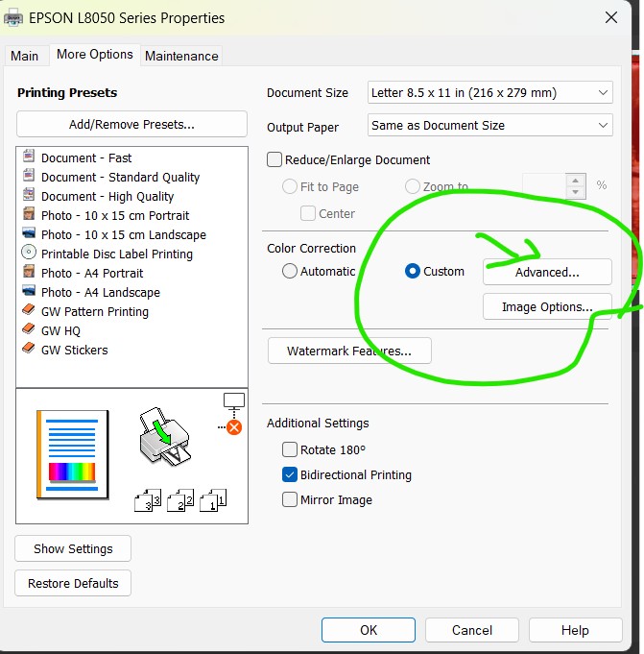
Task: Expand the Output Paper dropdown
Action: click(x=489, y=125)
